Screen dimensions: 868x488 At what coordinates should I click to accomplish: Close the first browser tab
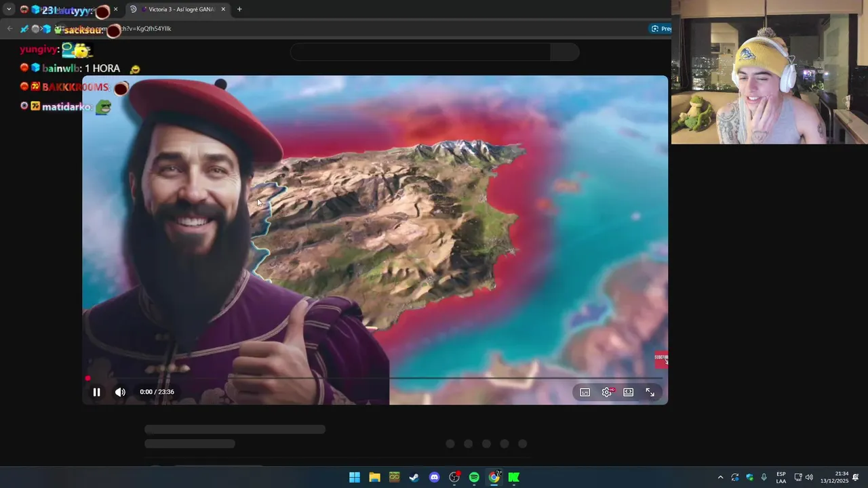click(115, 9)
